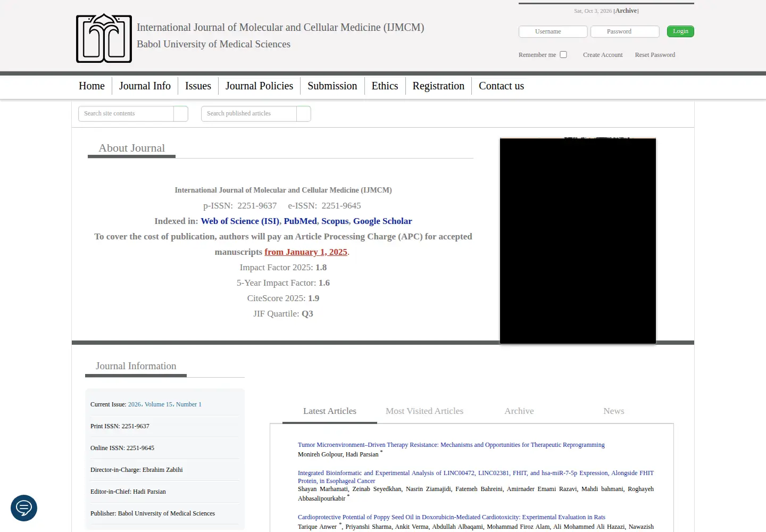Screen dimensions: 766x532
Task: Click the Create Account link
Action: click(603, 55)
